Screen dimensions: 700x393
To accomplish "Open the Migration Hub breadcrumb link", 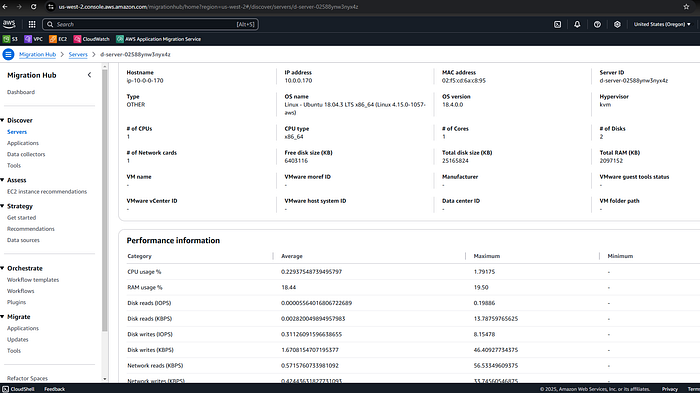I will pos(38,54).
